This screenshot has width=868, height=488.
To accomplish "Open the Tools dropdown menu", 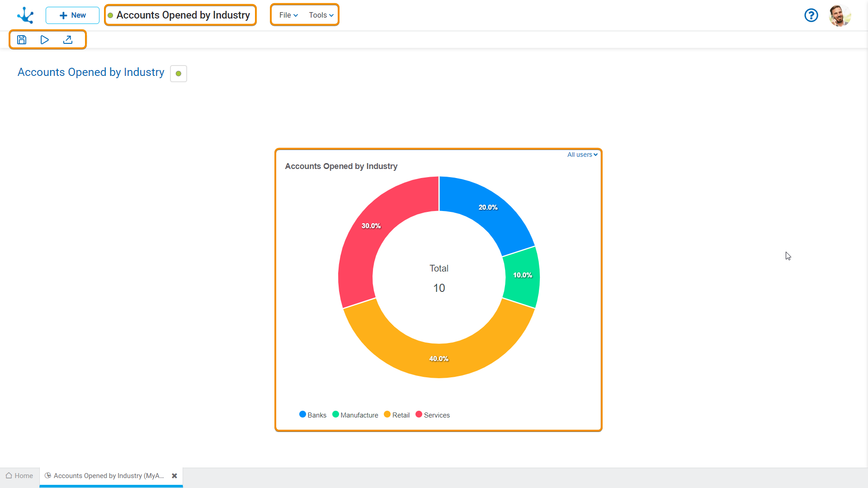I will click(x=321, y=15).
